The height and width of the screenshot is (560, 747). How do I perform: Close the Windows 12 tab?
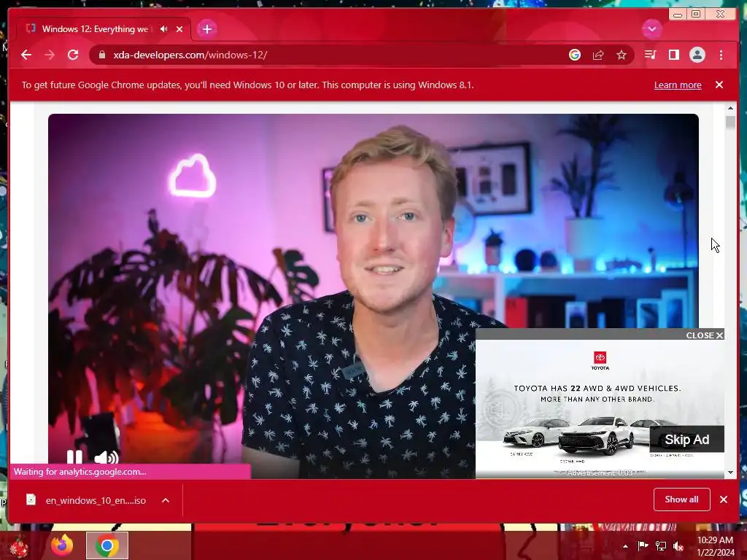179,29
